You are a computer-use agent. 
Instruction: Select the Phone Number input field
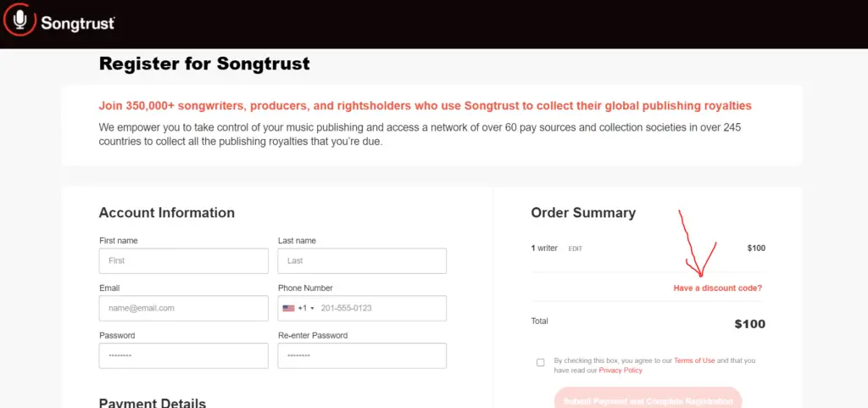[x=362, y=309]
